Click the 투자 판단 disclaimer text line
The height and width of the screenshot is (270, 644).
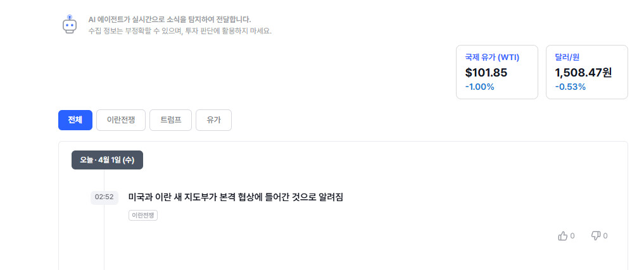pos(180,30)
